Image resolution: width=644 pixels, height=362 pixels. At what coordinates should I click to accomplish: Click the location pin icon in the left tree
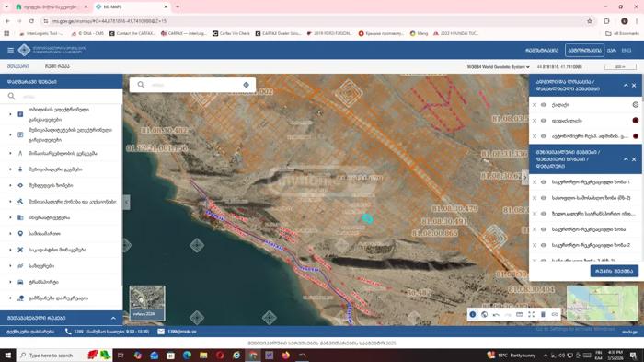coord(20,234)
